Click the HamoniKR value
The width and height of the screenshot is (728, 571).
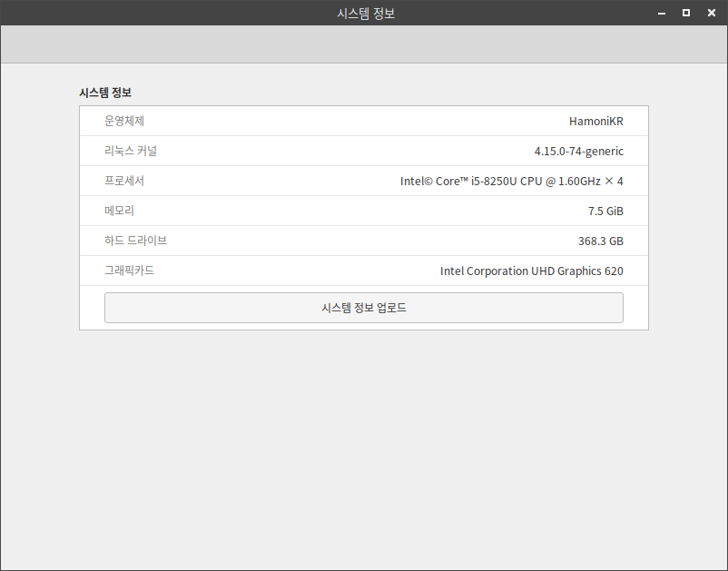[x=596, y=121]
